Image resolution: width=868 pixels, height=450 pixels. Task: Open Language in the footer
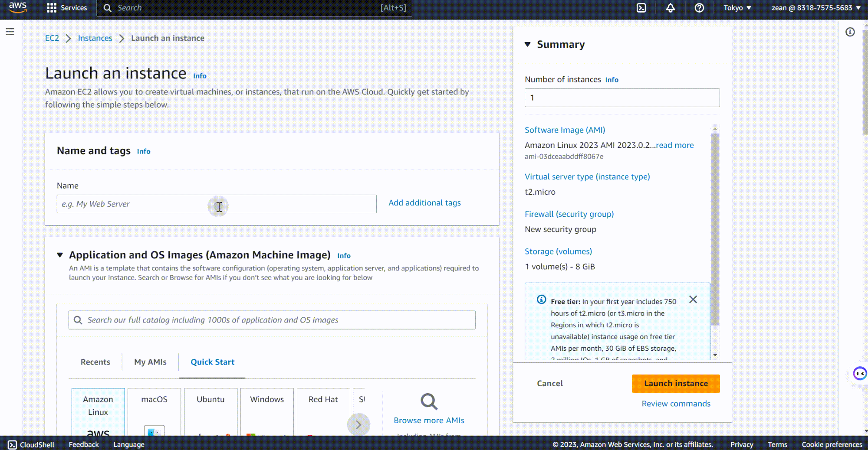pos(129,444)
